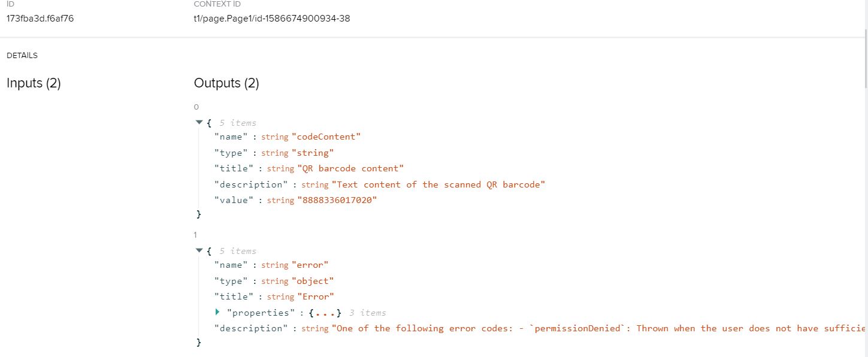
Task: Click the description "Text content of the scanned QR barcode"
Action: pos(438,184)
